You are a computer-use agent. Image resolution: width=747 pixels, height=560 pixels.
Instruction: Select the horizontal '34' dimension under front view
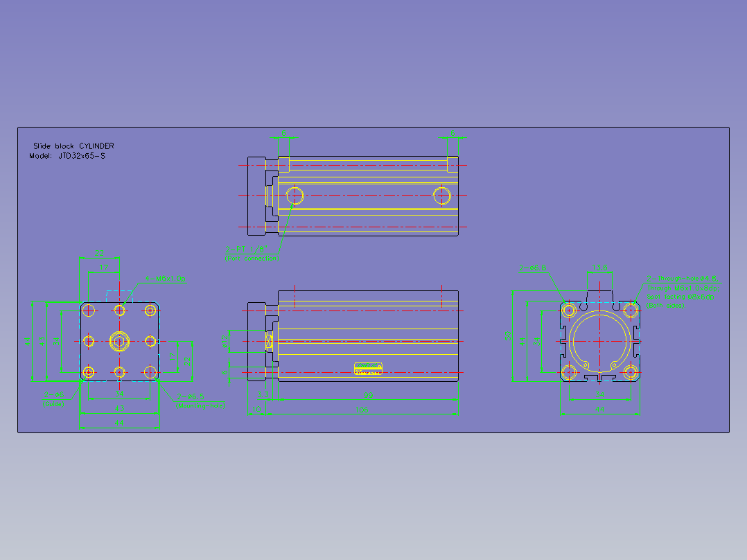coord(119,394)
